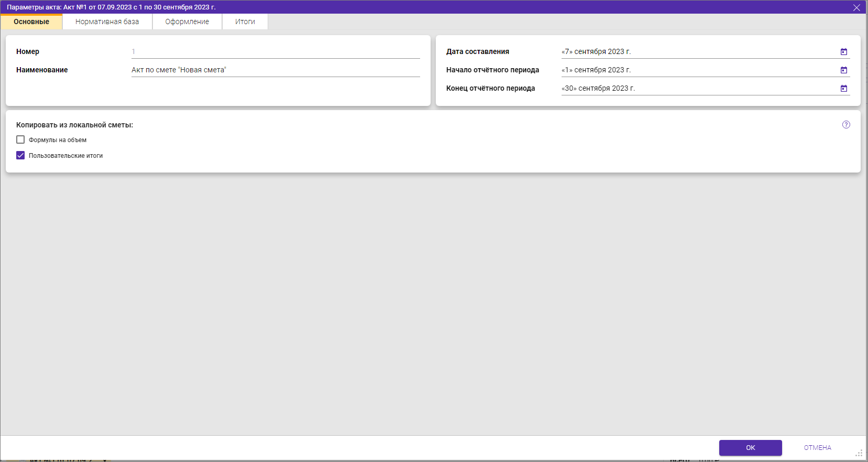Viewport: 868px width, 462px height.
Task: Switch to the Нормативная база tab
Action: (107, 22)
